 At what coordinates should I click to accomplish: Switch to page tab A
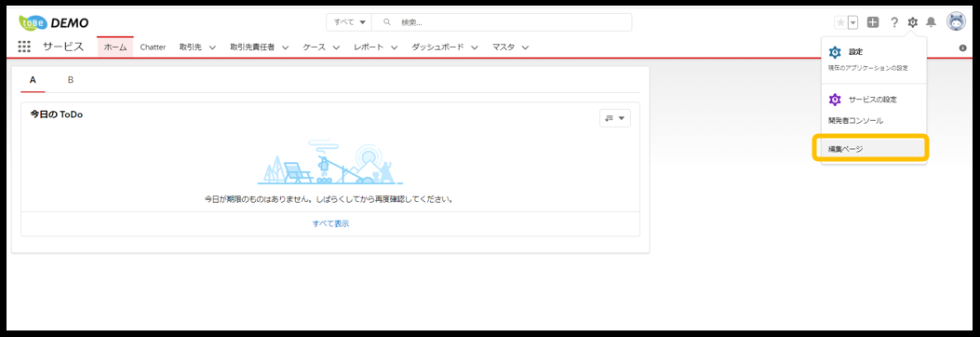click(x=33, y=80)
